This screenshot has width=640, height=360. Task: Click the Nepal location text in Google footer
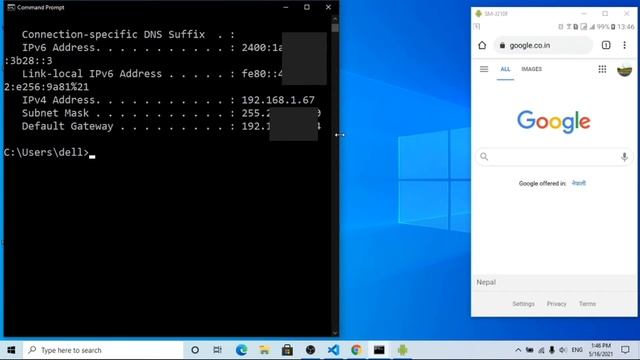tap(486, 282)
